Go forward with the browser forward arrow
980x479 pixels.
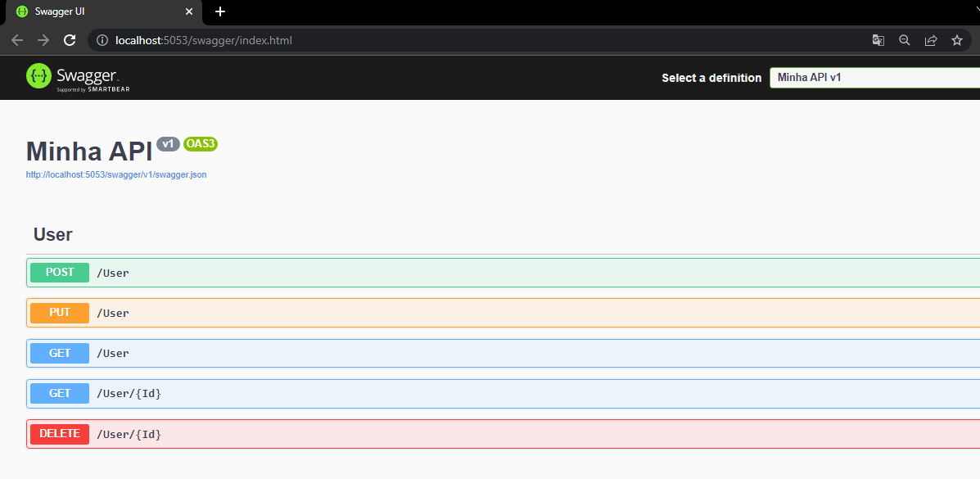point(43,41)
